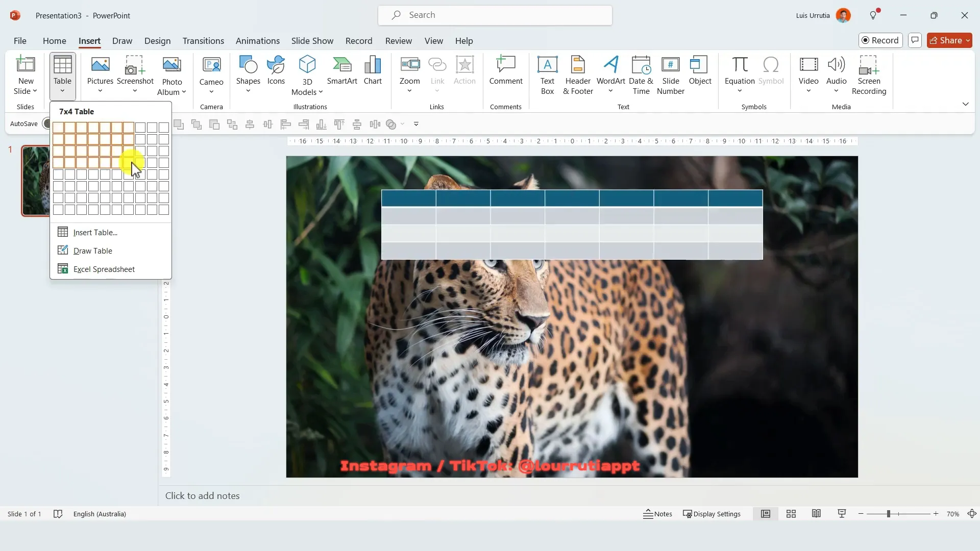
Task: Click Align Right icon in quick toolbar
Action: click(x=304, y=124)
